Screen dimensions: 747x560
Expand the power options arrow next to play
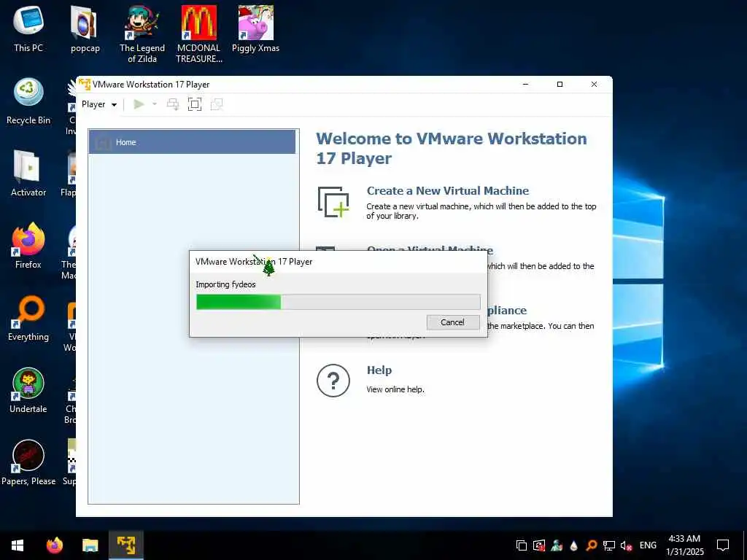[155, 104]
